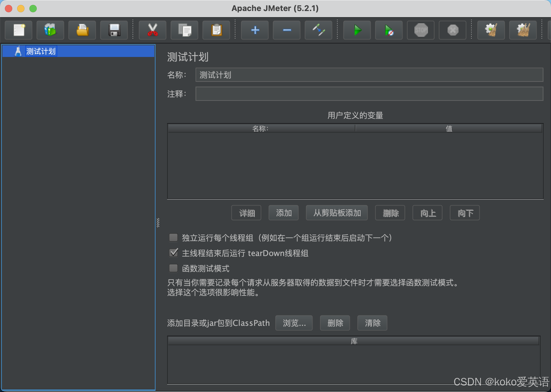551x392 pixels.
Task: Click the 清除 button
Action: [x=373, y=323]
